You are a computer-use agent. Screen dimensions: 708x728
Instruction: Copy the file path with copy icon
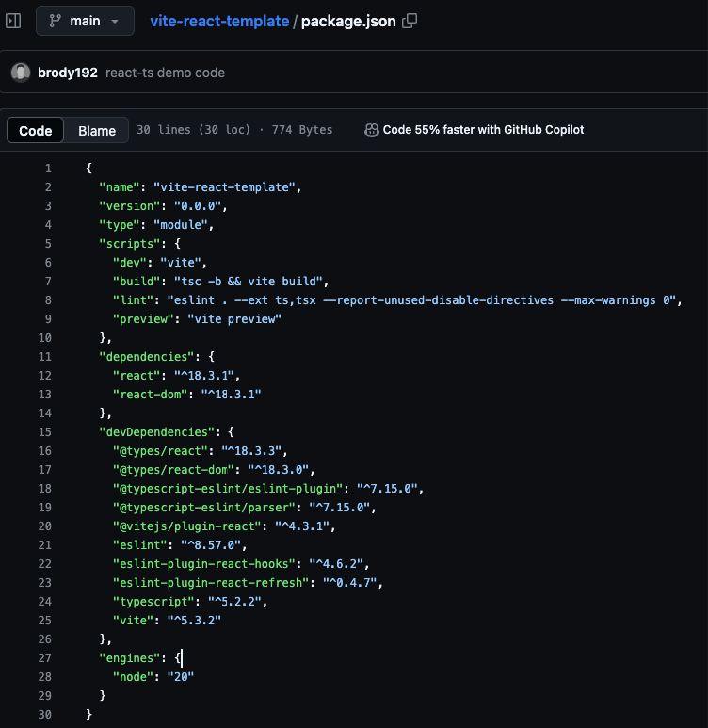410,21
